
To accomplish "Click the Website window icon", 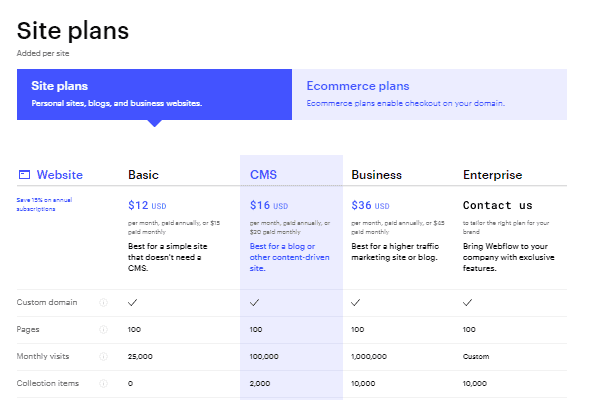I will pos(24,175).
